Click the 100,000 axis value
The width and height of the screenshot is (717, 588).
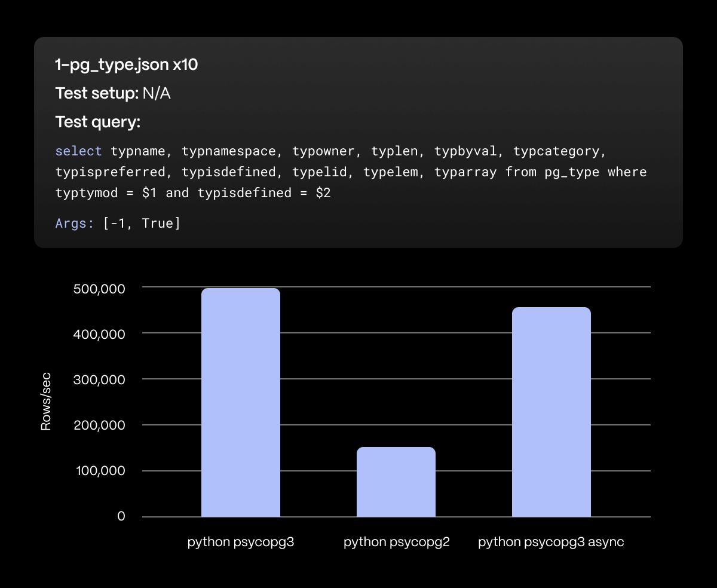[99, 471]
